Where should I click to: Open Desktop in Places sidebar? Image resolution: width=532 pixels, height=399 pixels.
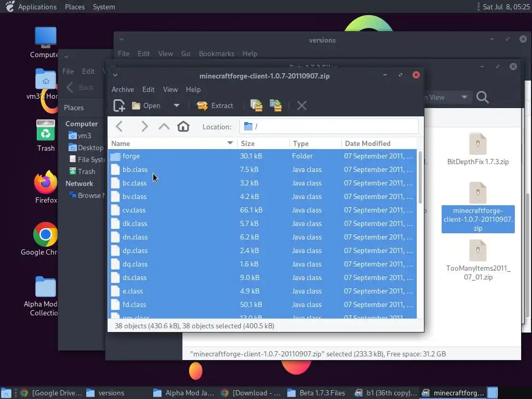[86, 148]
